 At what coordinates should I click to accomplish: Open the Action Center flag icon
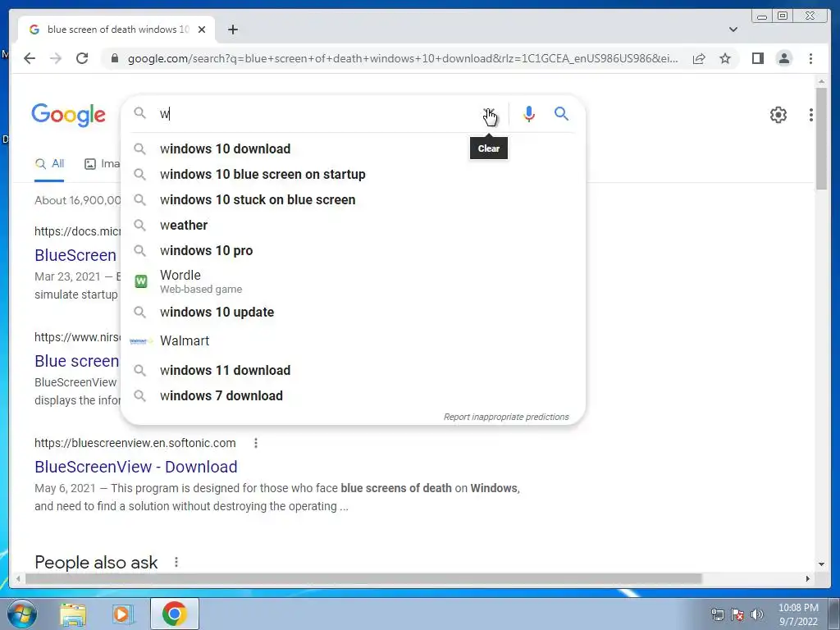[737, 614]
